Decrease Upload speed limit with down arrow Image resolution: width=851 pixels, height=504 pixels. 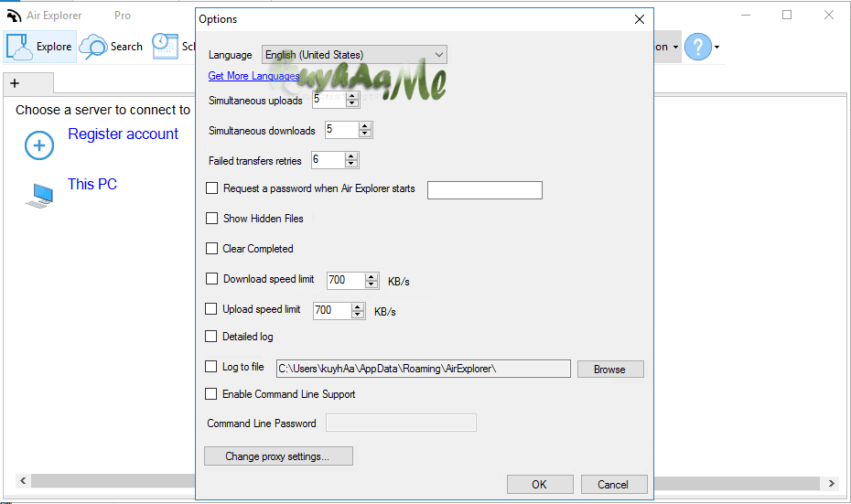(358, 314)
